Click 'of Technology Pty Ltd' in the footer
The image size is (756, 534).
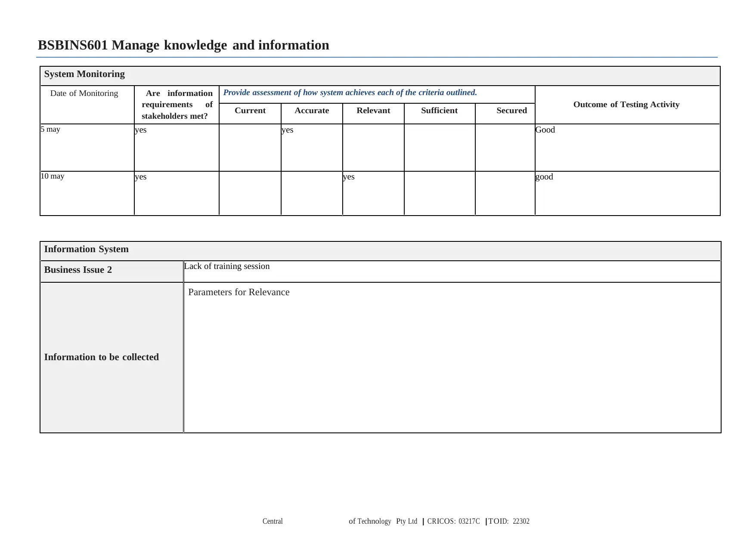coord(383,521)
